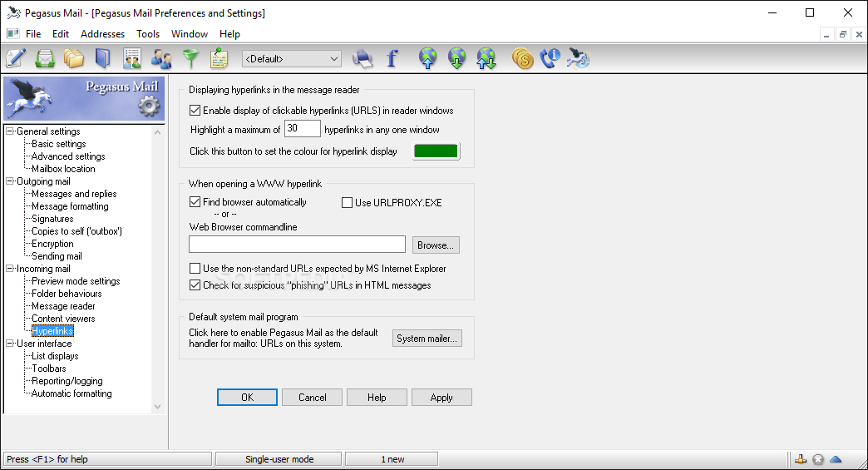Compose a new message with the pencil icon
Screen dimensions: 868x470
(x=16, y=58)
